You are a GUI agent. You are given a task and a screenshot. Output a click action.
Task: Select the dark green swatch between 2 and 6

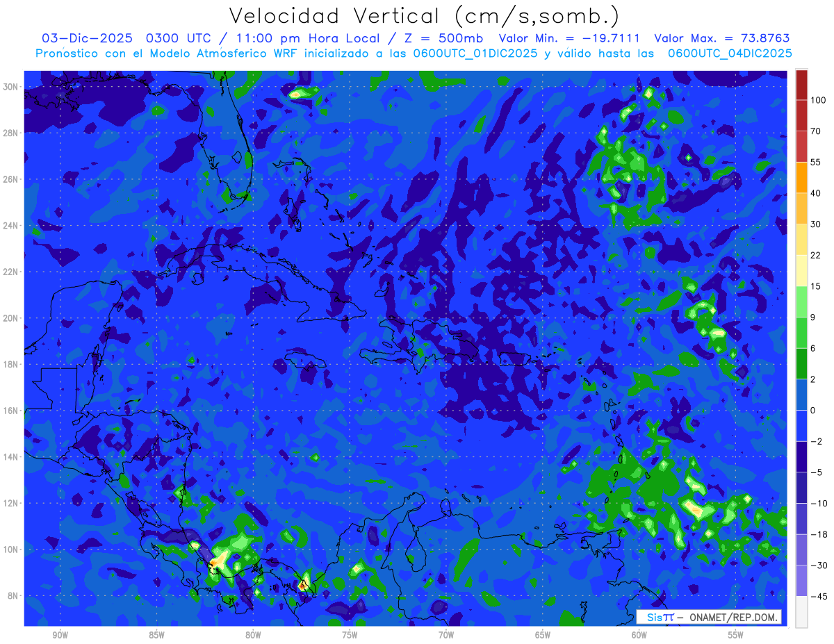tap(801, 363)
